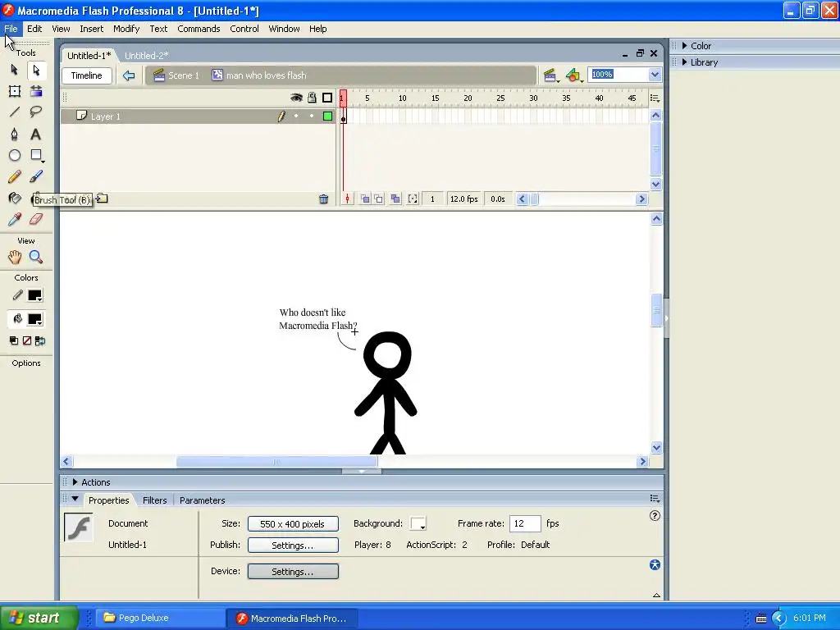Click the Onion Skin Outlines button
840x630 pixels.
[x=379, y=199]
